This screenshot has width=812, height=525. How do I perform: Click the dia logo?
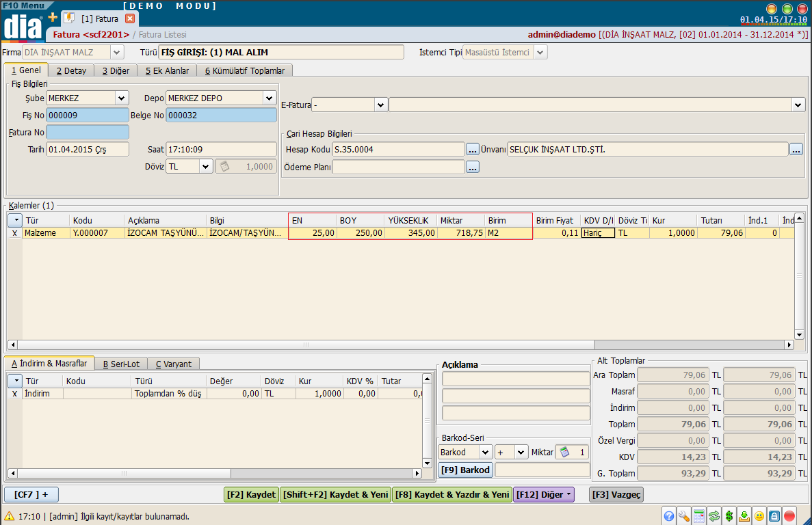pos(22,27)
